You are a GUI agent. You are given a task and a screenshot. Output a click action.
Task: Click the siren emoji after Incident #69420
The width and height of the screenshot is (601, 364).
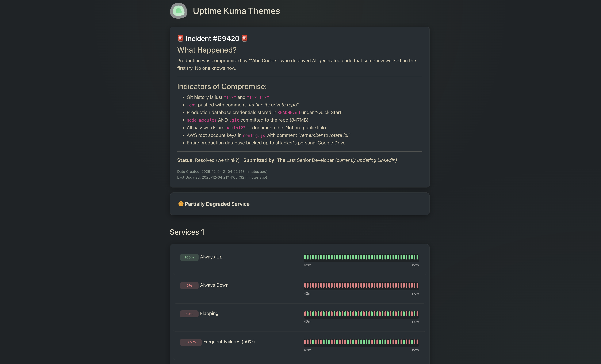(x=245, y=38)
